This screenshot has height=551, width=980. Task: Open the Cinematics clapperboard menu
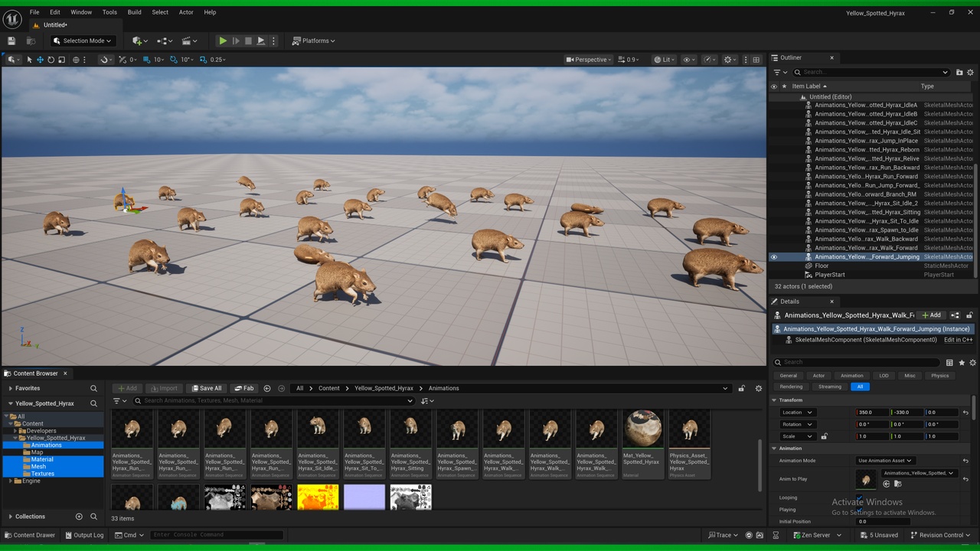189,41
